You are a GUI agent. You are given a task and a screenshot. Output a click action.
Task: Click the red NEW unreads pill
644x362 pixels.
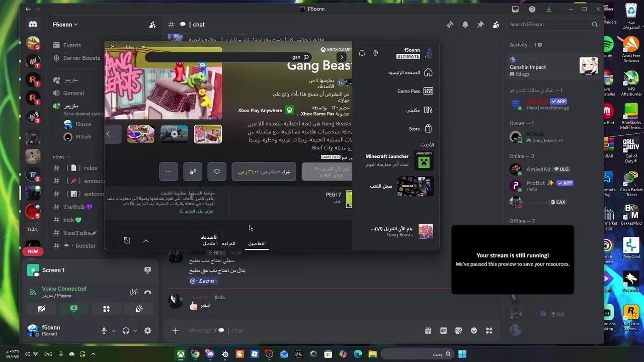33,251
